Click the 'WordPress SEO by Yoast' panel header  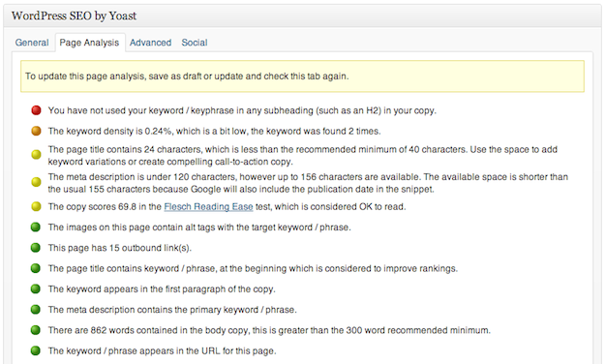(302, 15)
